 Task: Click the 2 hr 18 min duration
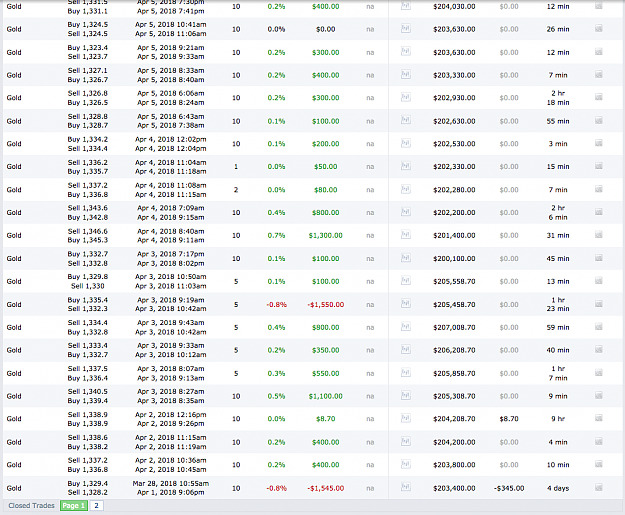pos(558,98)
